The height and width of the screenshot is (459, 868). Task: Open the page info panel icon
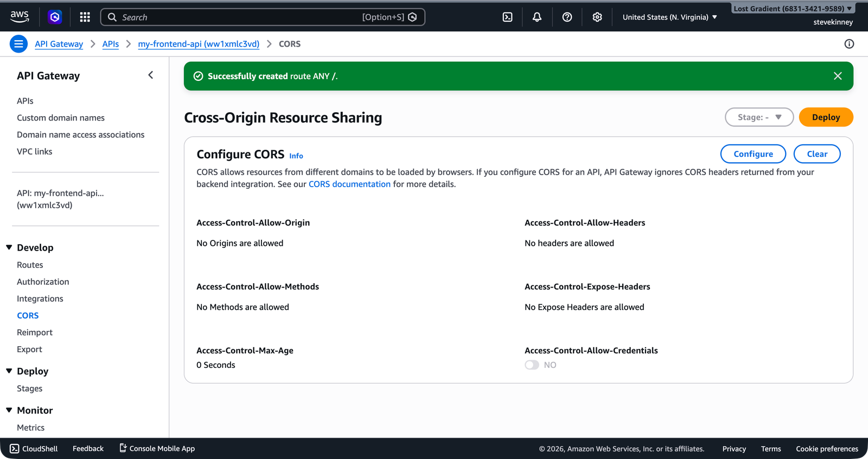coord(849,44)
